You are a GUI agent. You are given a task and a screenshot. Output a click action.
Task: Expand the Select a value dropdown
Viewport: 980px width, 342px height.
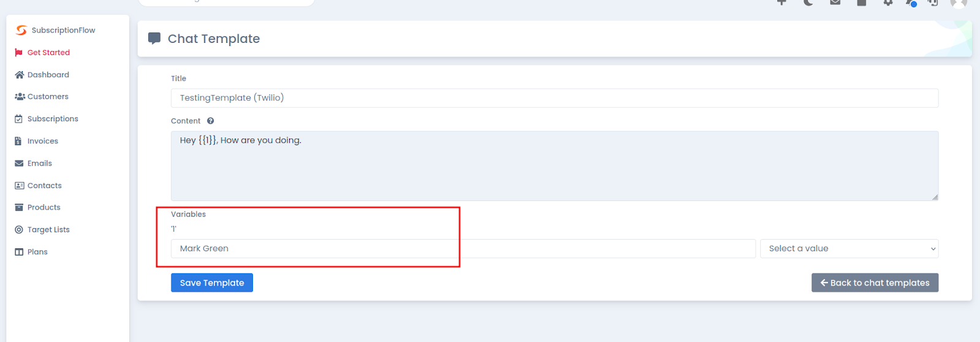(849, 248)
